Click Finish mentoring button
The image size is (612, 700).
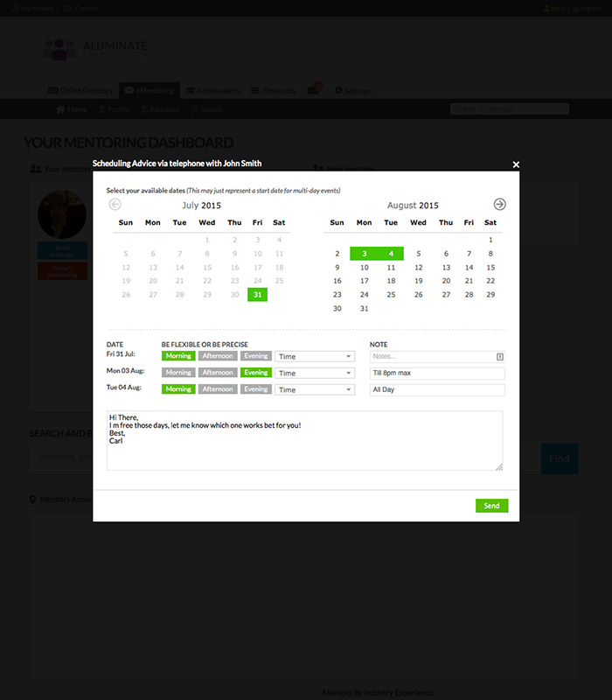[62, 271]
